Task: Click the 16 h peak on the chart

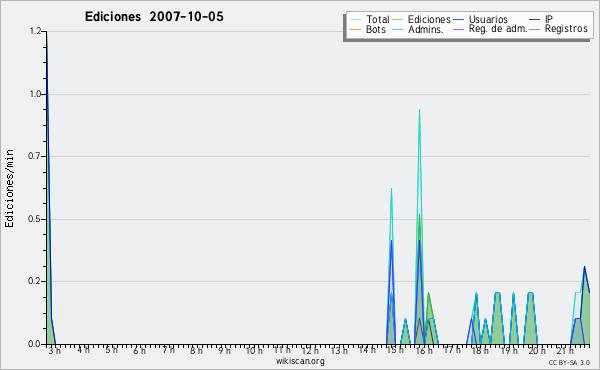Action: pos(419,110)
